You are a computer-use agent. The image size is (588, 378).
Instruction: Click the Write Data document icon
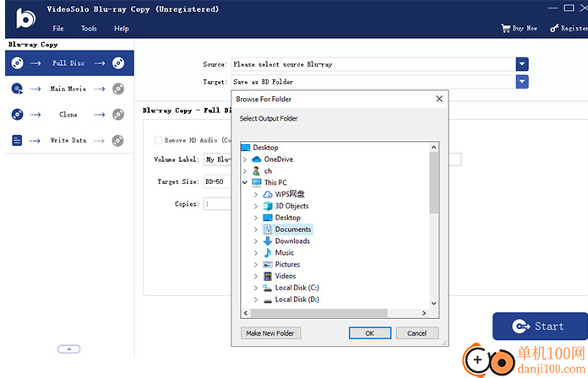coord(17,141)
